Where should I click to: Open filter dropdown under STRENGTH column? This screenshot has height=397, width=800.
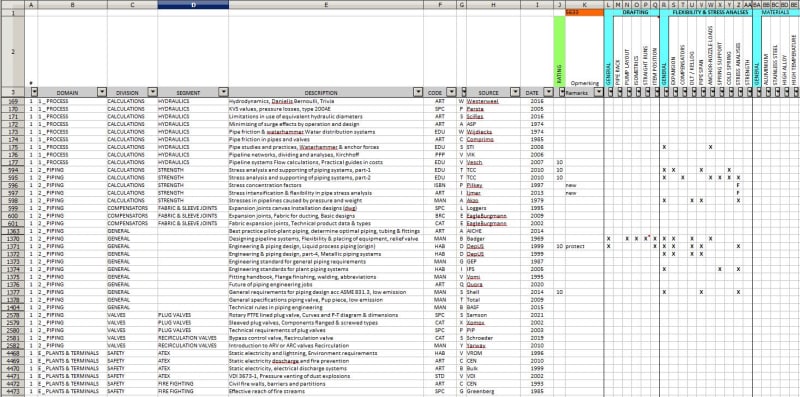pyautogui.click(x=750, y=92)
